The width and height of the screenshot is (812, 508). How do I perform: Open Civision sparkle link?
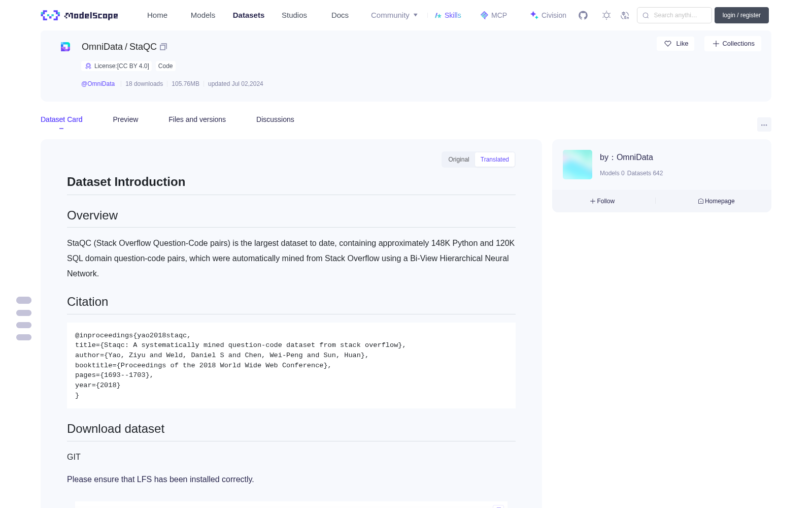(x=548, y=15)
